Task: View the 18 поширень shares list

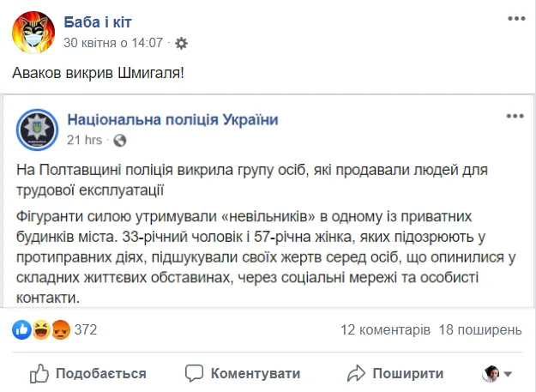Action: (479, 329)
